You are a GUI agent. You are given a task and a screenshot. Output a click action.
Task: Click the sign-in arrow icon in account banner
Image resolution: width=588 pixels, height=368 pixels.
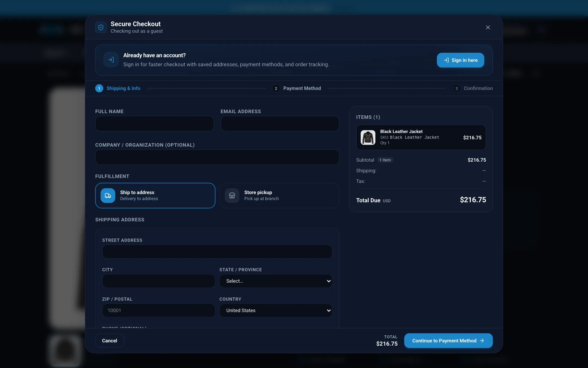pyautogui.click(x=111, y=60)
